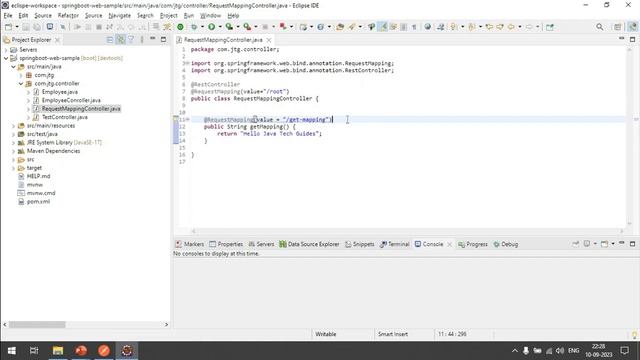Viewport: 640px width, 360px height.
Task: Close the Project Explorer tab
Action: pos(58,40)
